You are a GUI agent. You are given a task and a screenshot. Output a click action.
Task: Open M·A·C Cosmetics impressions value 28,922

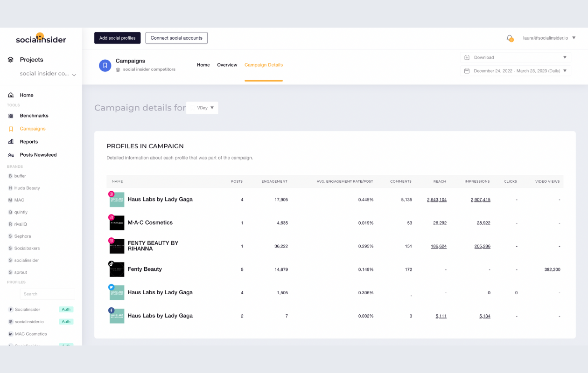click(x=483, y=223)
